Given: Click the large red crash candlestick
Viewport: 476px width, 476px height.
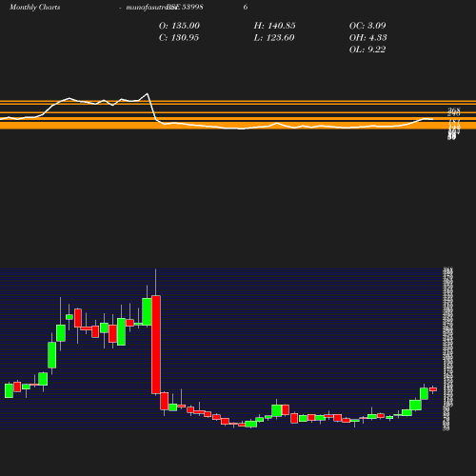Looking at the screenshot, I should coord(156,345).
